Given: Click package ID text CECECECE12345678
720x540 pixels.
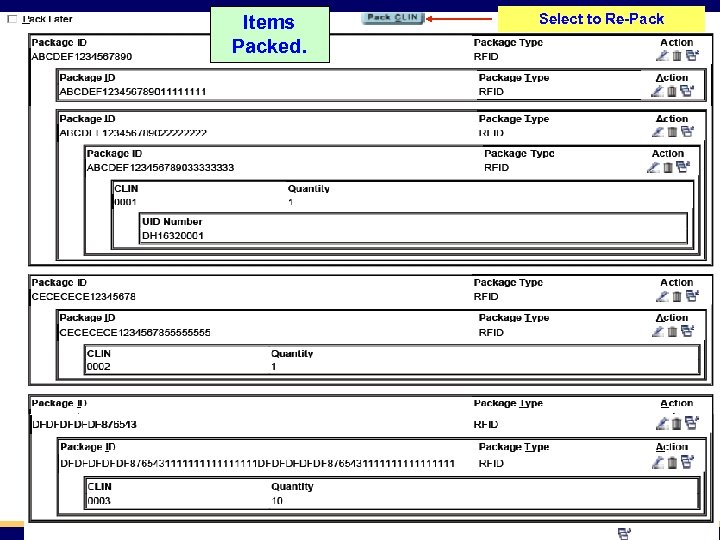Looking at the screenshot, I should [84, 297].
